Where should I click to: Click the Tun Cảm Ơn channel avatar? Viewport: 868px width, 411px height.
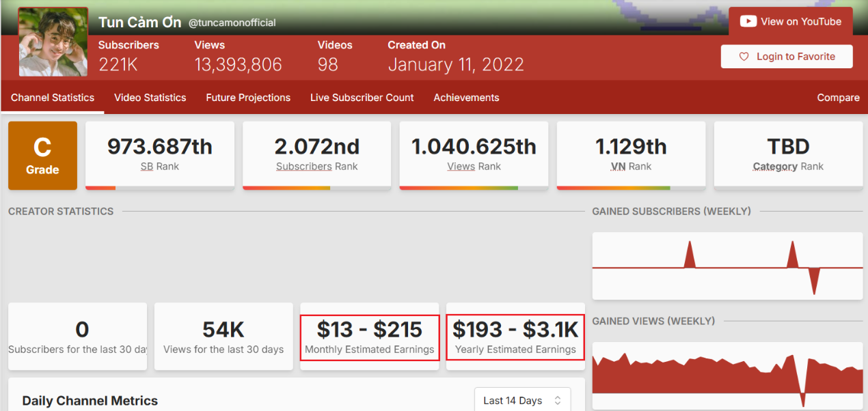pyautogui.click(x=53, y=42)
